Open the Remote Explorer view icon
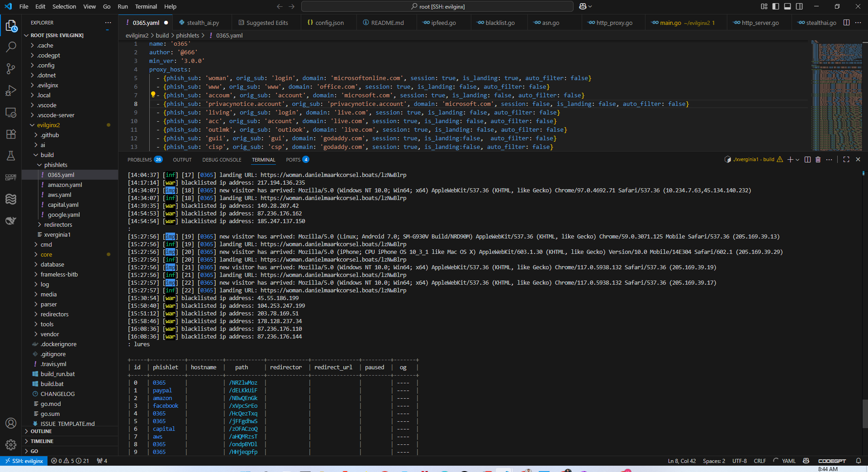Screen dimensions: 868x472 click(11, 112)
